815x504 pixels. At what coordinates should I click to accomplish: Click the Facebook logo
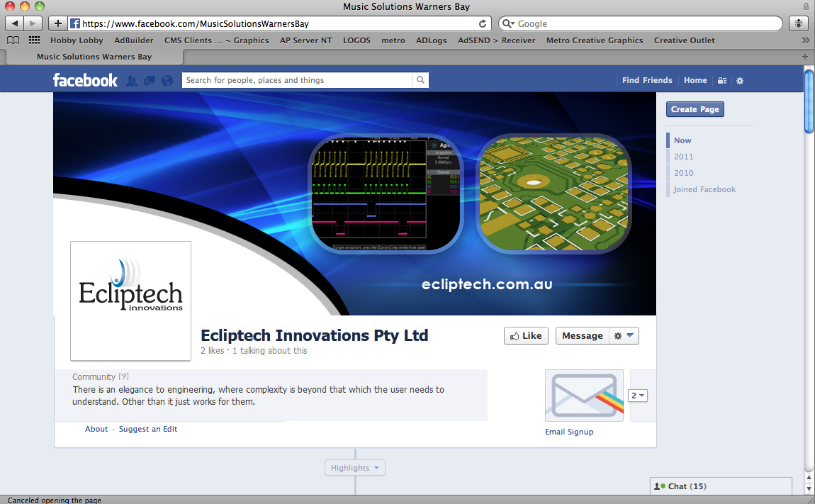coord(85,80)
